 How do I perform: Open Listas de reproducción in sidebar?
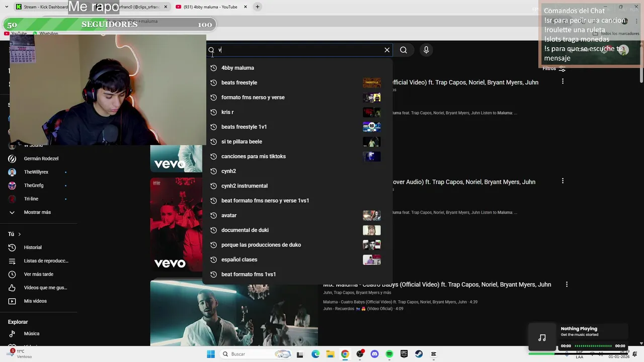point(38,261)
